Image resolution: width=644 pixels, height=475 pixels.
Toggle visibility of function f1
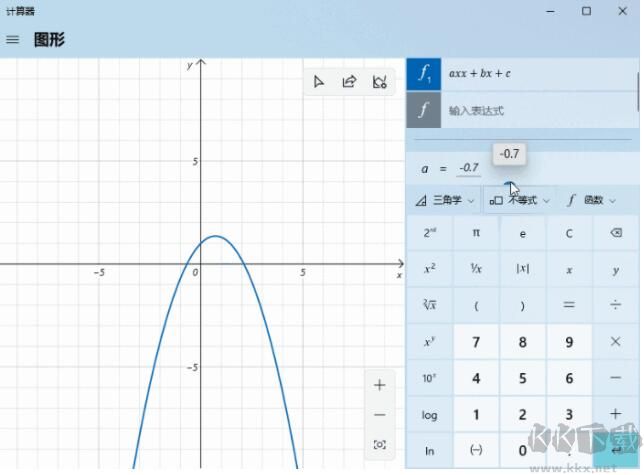click(x=424, y=74)
